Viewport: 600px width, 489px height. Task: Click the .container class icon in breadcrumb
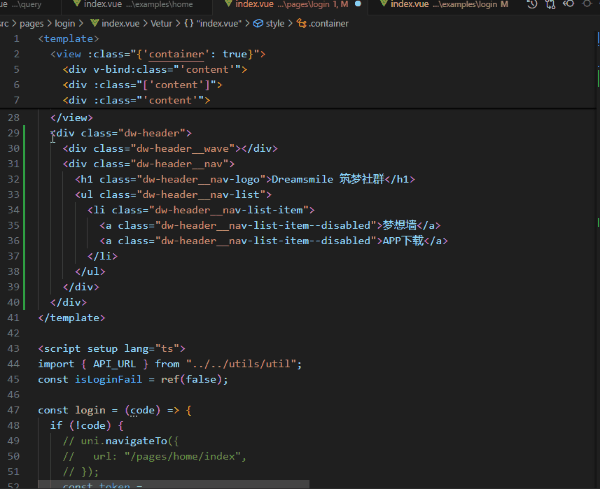click(302, 24)
